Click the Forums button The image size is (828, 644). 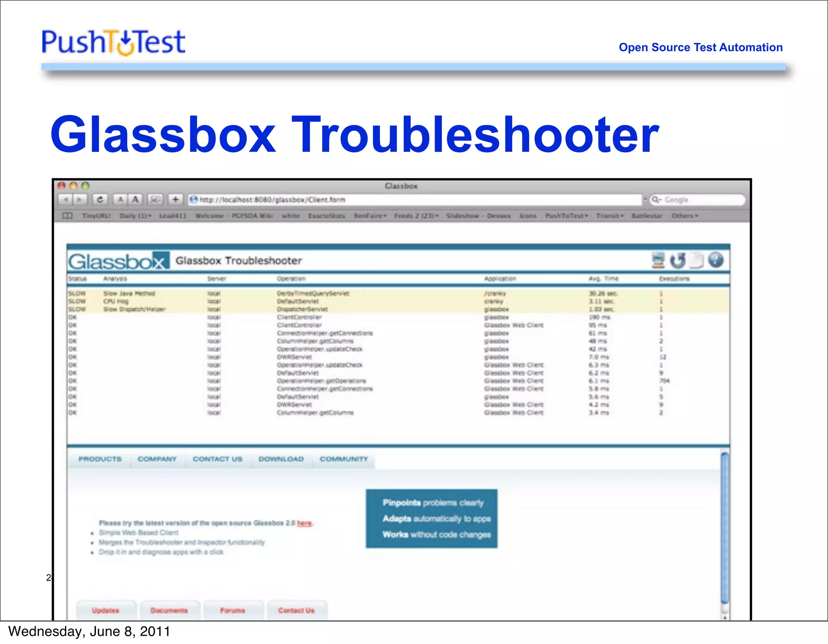coord(232,610)
